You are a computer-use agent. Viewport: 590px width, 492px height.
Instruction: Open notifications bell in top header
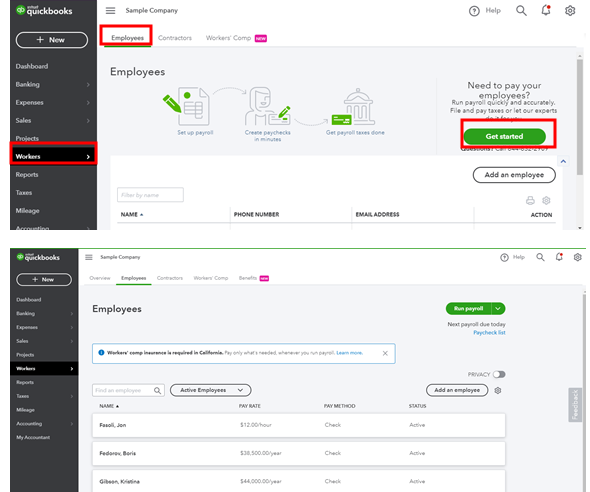pyautogui.click(x=546, y=11)
